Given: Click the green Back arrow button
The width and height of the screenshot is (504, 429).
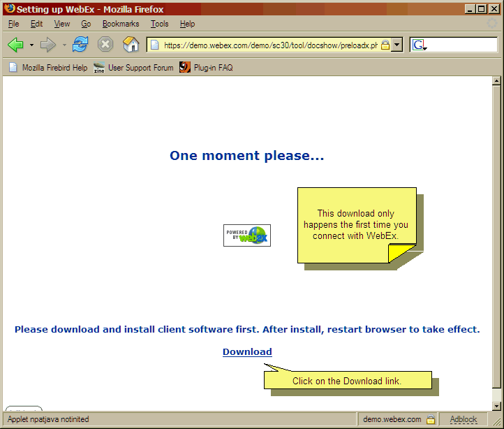Looking at the screenshot, I should click(x=15, y=45).
